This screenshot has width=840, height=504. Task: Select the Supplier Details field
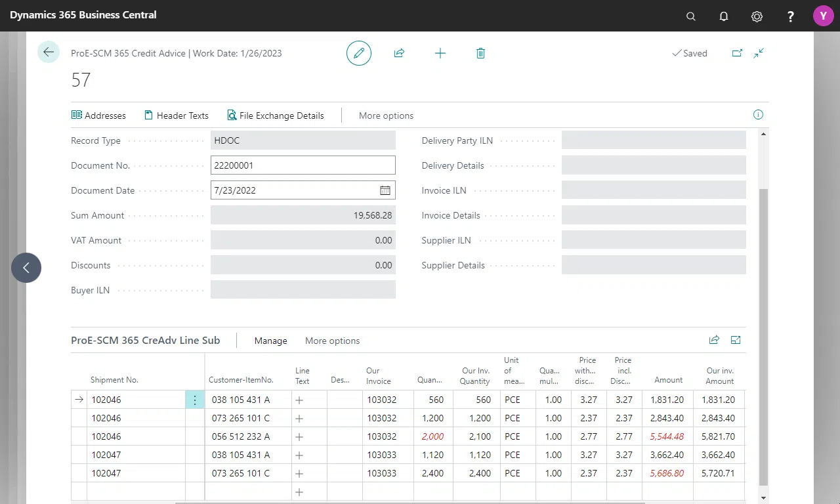(x=654, y=265)
